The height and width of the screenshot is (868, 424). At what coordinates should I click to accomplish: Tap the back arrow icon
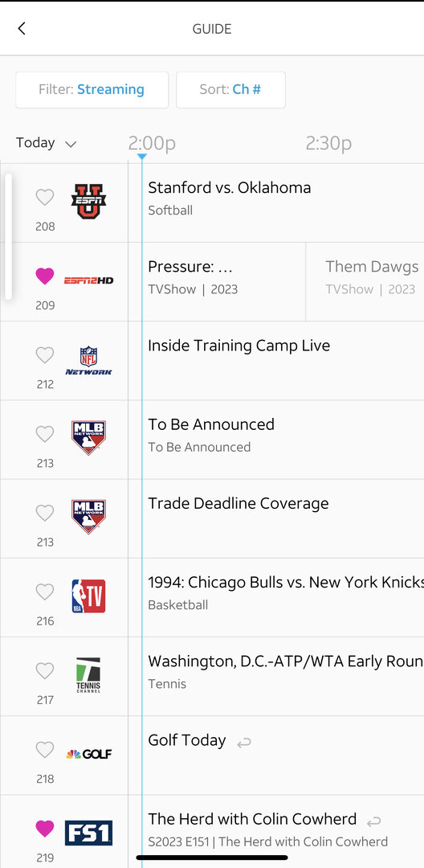pos(22,28)
